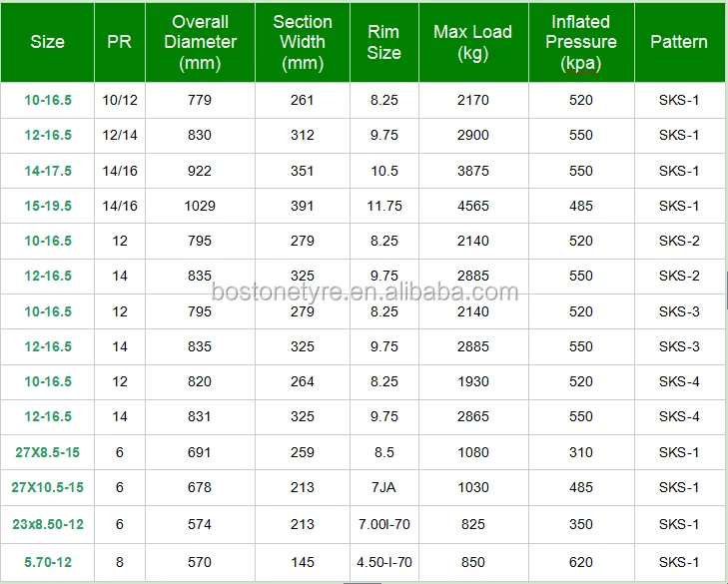Click the 7JA rim size cell
Image resolution: width=728 pixels, height=584 pixels.
[x=383, y=487]
